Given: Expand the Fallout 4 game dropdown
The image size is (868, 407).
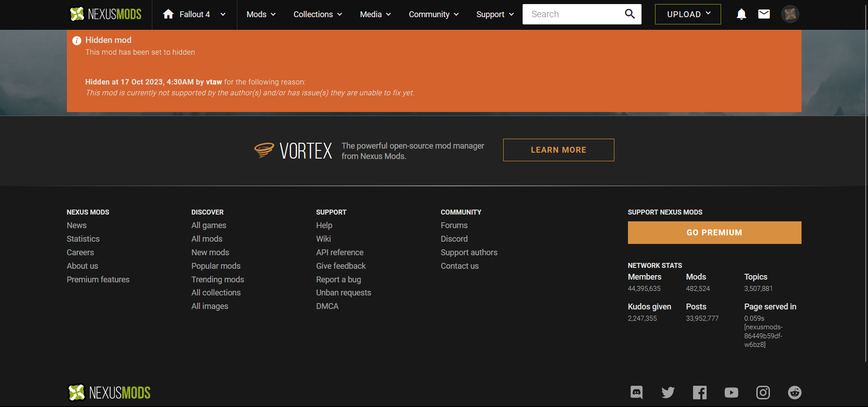Looking at the screenshot, I should click(x=223, y=14).
